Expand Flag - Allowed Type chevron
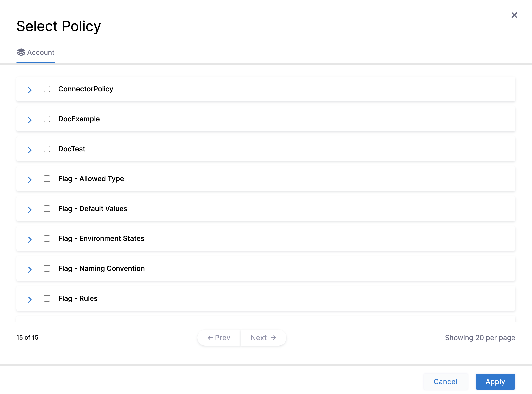This screenshot has width=532, height=394. coord(30,180)
